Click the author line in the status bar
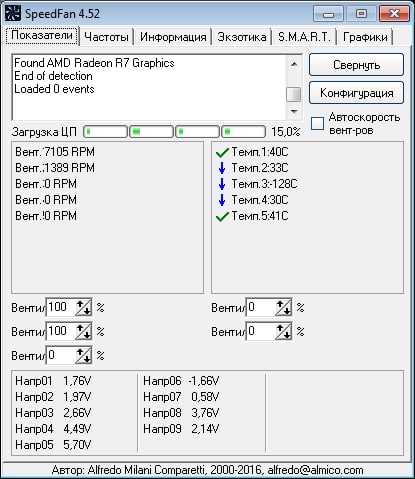Image resolution: width=415 pixels, height=479 pixels. tap(207, 470)
